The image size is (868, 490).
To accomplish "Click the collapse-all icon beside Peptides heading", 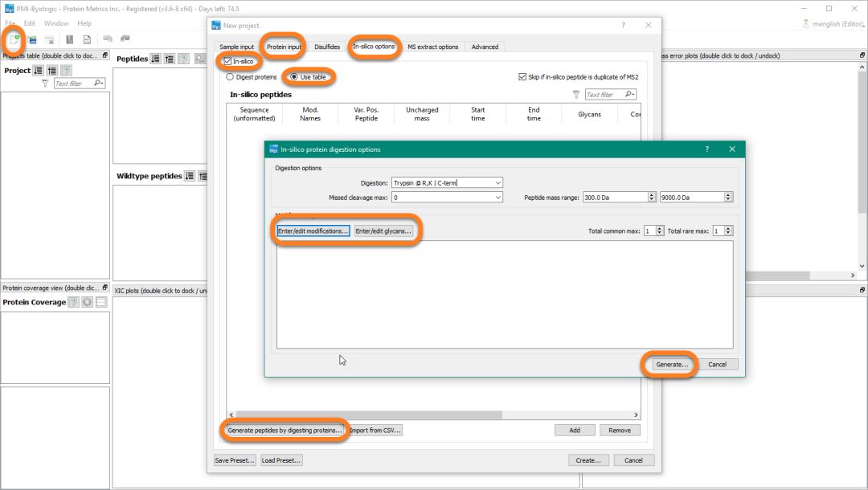I will click(170, 59).
